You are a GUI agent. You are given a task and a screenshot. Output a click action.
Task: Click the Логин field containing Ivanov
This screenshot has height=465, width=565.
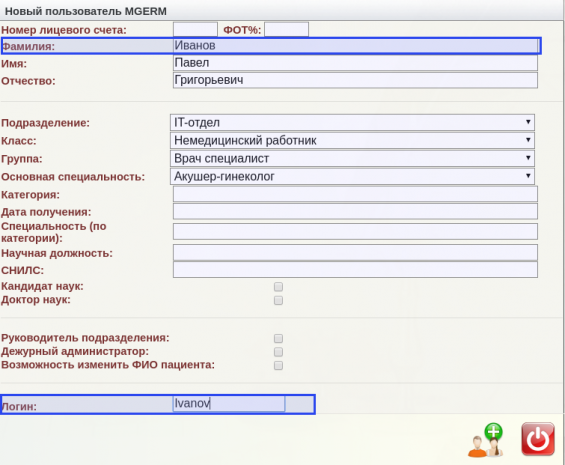click(x=229, y=404)
